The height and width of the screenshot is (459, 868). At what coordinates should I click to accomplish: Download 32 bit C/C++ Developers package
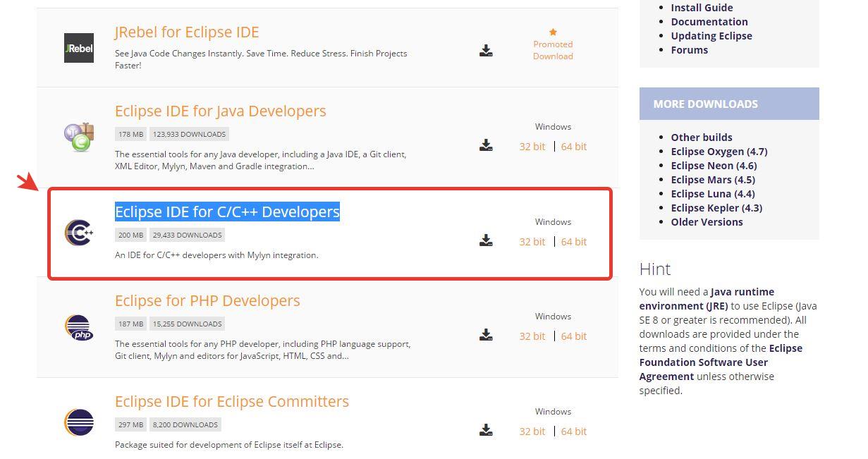pyautogui.click(x=532, y=242)
